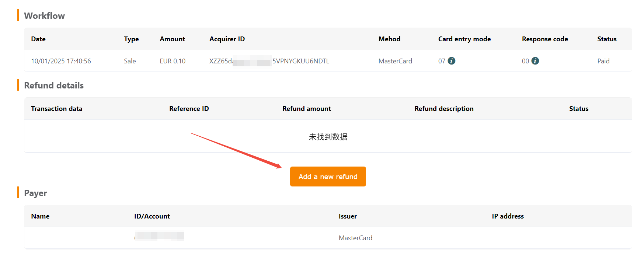
Task: Click the Paid status value
Action: pyautogui.click(x=603, y=61)
